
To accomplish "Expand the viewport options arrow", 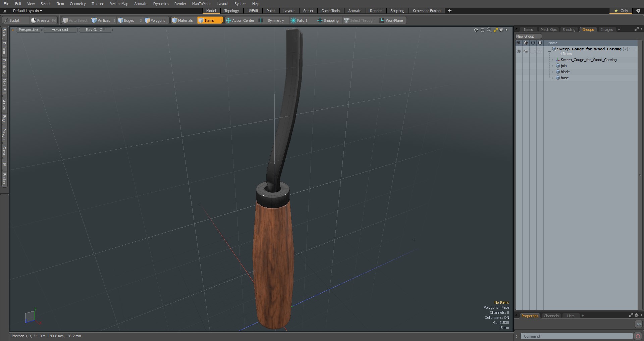I will 506,30.
